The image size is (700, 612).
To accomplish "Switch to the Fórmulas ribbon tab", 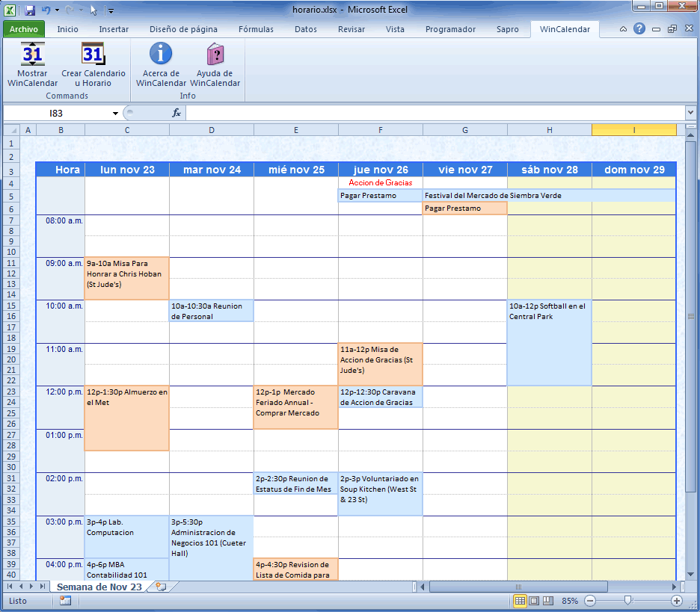I will [x=256, y=29].
